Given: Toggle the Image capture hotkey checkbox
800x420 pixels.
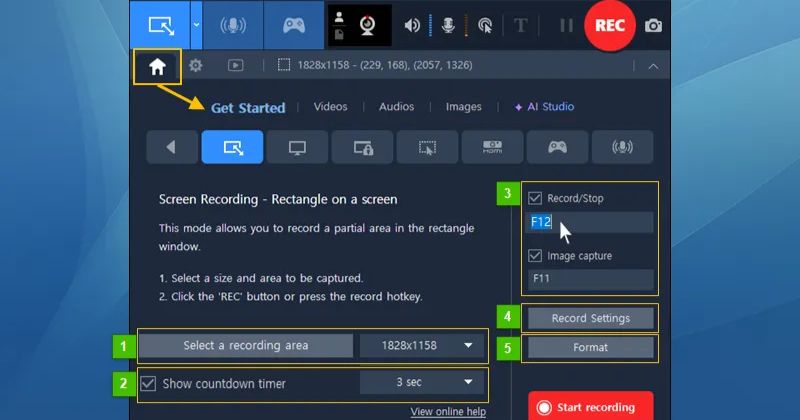Looking at the screenshot, I should point(535,255).
